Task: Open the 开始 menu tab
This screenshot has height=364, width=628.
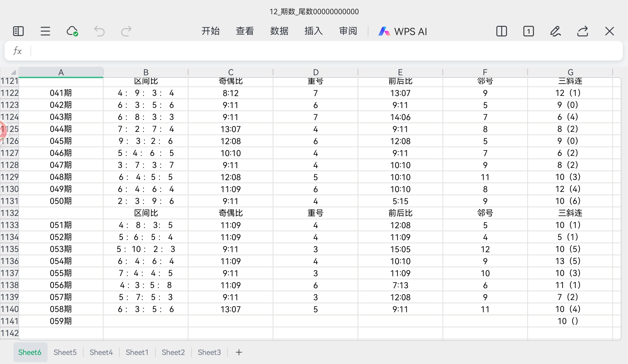Action: coord(210,31)
